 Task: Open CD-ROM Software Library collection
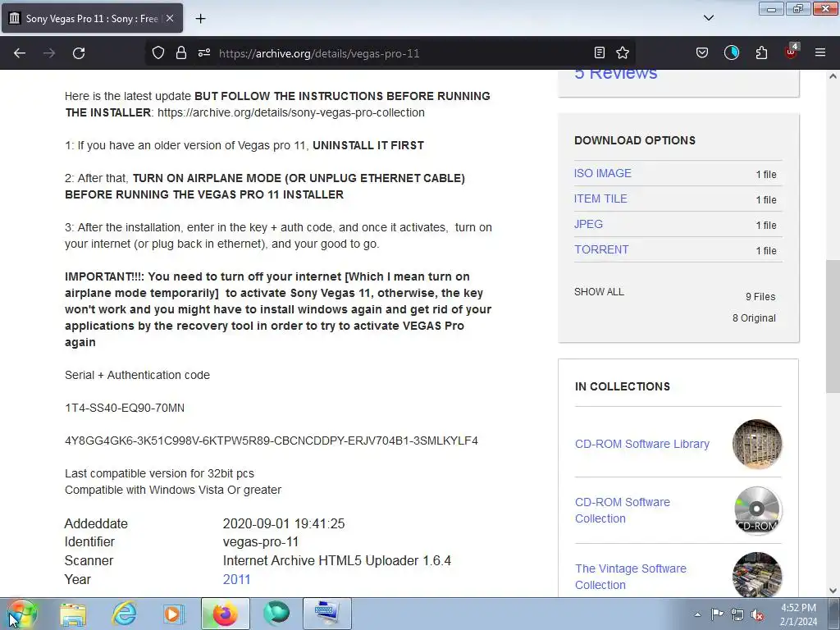click(641, 444)
